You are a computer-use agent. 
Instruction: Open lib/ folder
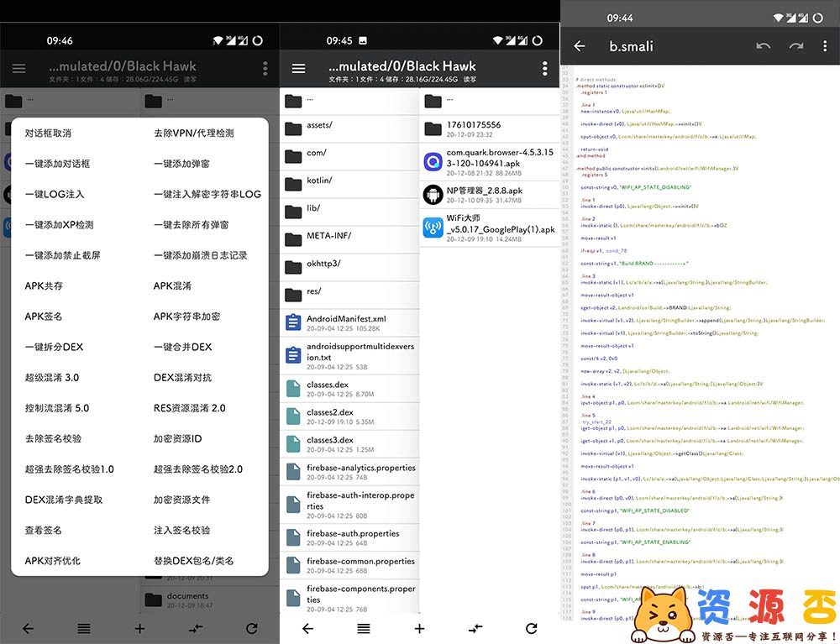(x=349, y=212)
